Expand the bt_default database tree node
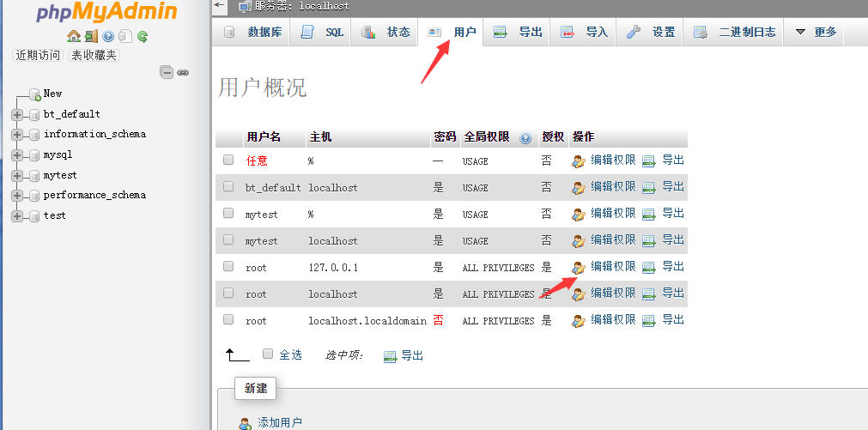Screen dimensions: 868x430 click(17, 115)
